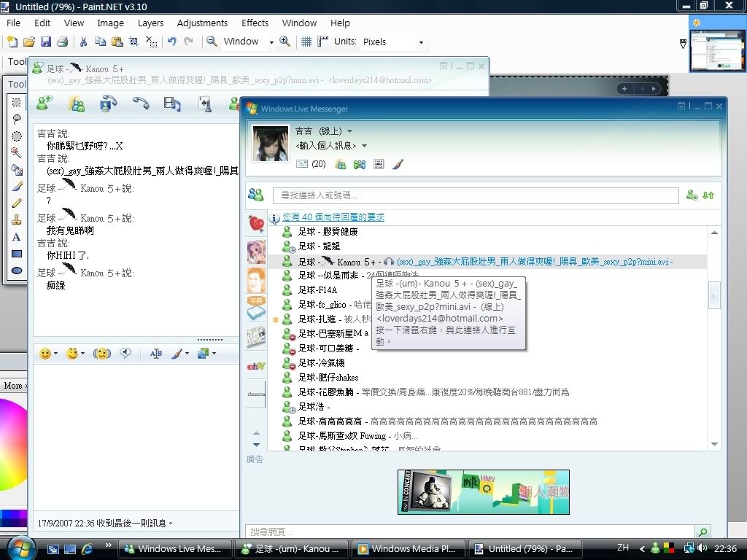This screenshot has width=747, height=560.
Task: Click the volume icon in system tray
Action: pos(703,548)
